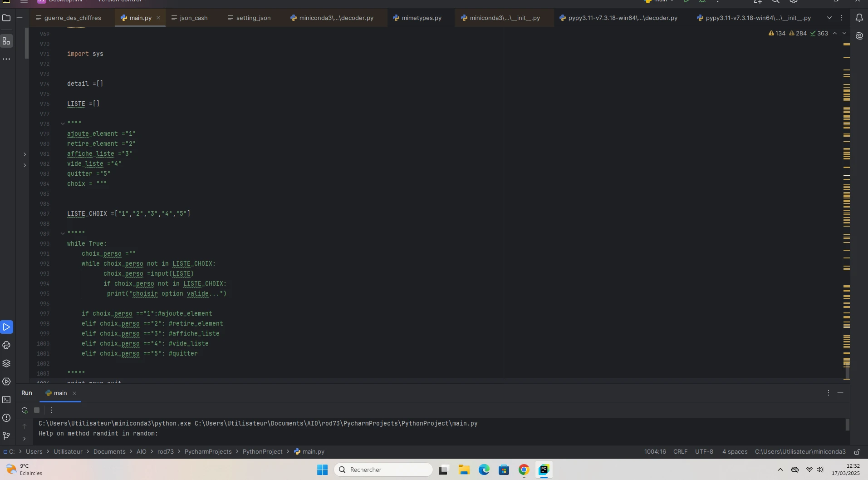Switch to the mimetypes.py tab
This screenshot has height=480, width=868.
(421, 18)
